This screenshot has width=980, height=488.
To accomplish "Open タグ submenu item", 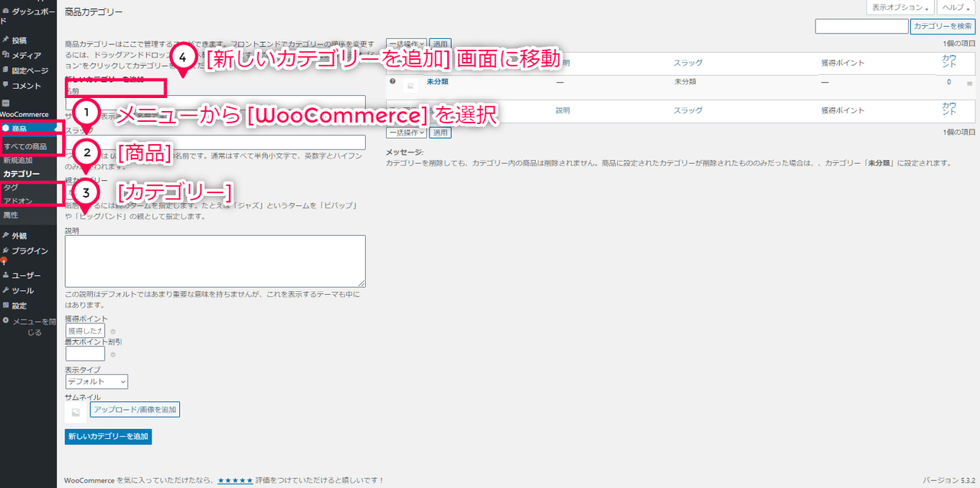I will point(11,188).
